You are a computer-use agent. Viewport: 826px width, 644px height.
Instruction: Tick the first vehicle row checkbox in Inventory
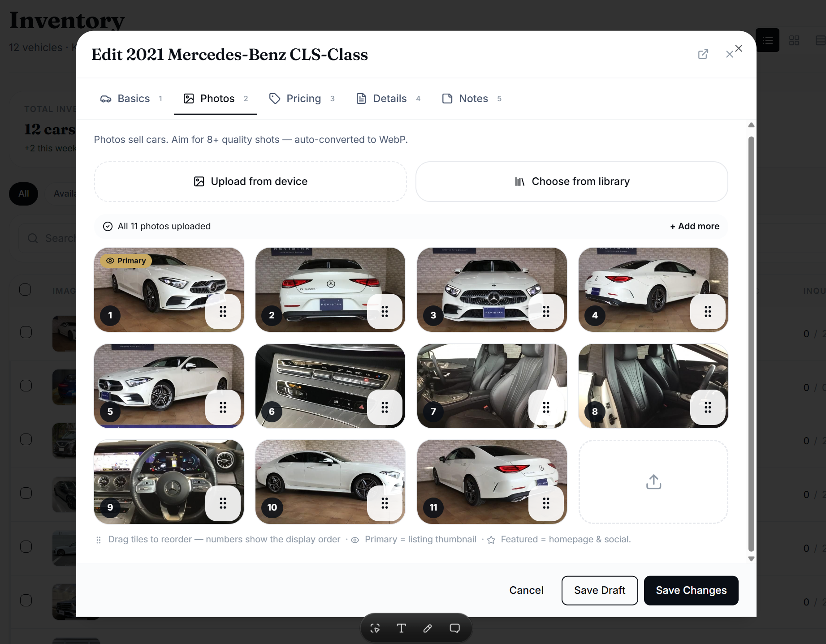(26, 332)
